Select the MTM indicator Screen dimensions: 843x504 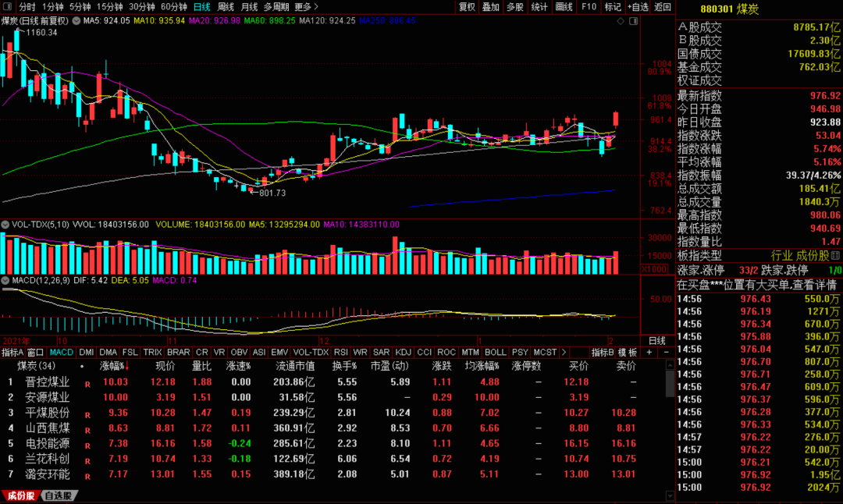pyautogui.click(x=470, y=353)
